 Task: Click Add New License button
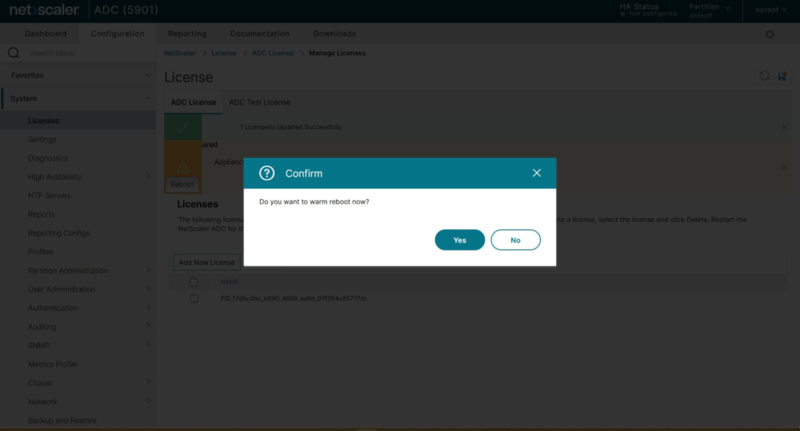pos(207,262)
